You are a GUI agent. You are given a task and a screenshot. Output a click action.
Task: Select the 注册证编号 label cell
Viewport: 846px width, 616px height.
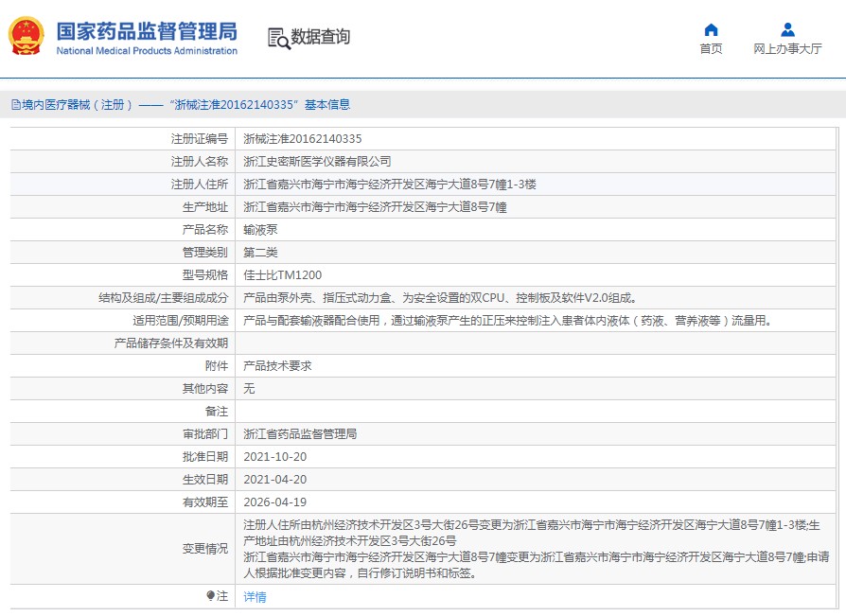[200, 139]
